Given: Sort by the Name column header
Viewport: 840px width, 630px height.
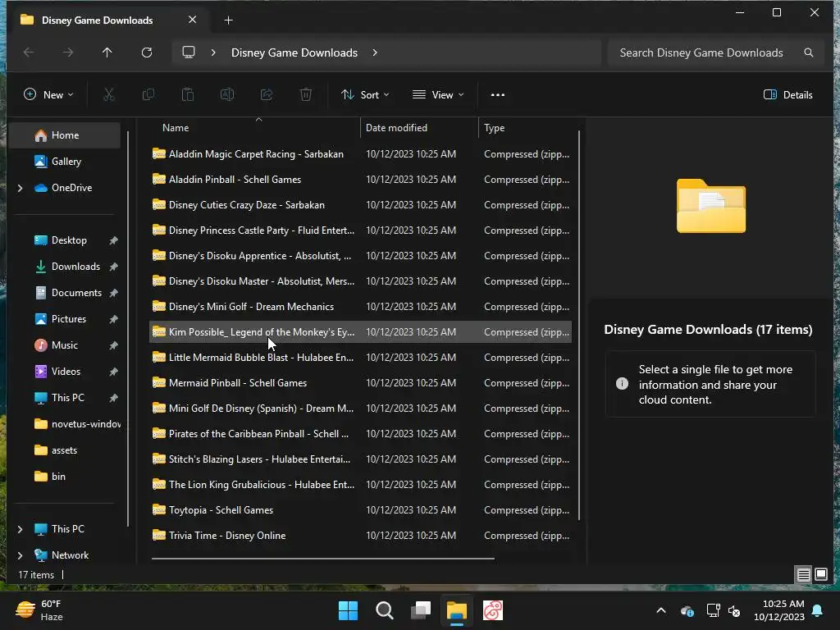Looking at the screenshot, I should coord(255,128).
